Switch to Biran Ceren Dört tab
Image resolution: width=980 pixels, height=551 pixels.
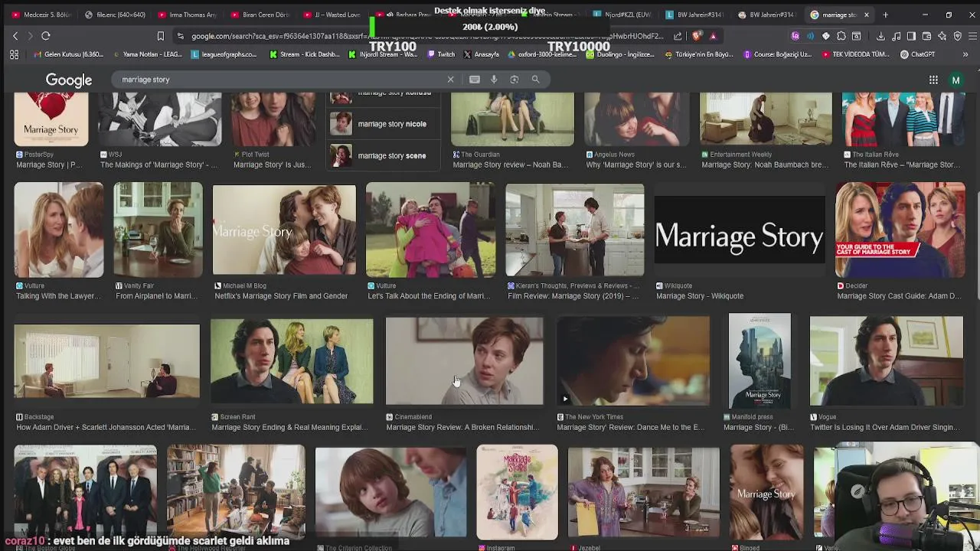pos(260,15)
